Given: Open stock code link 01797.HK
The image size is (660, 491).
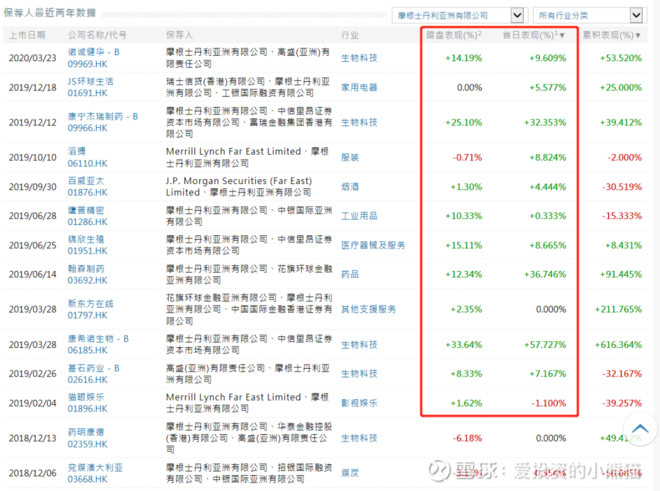Looking at the screenshot, I should click(88, 315).
